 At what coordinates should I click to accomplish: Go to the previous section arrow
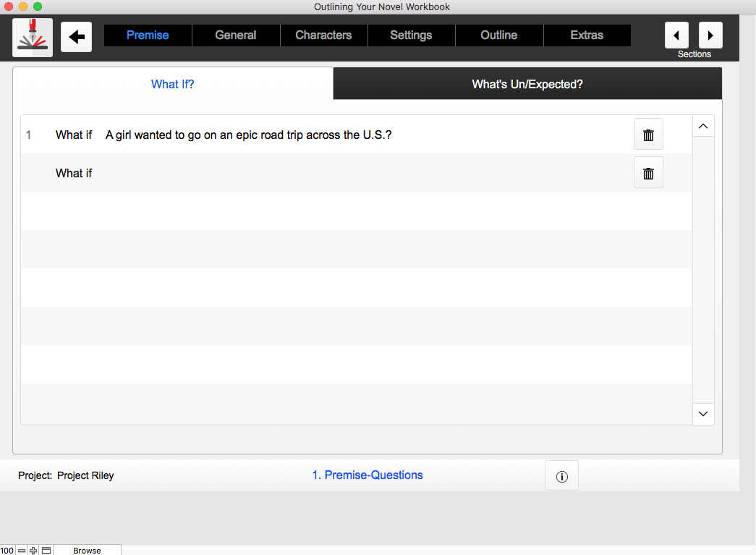[x=676, y=35]
